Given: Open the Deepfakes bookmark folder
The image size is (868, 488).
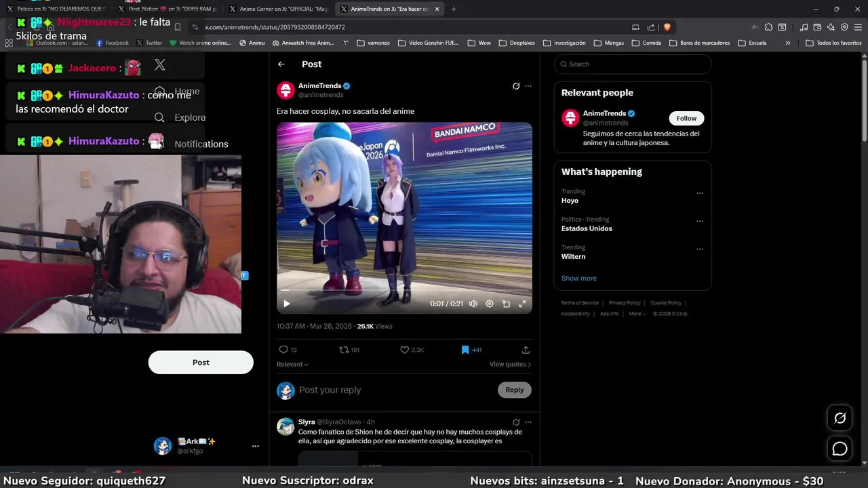Looking at the screenshot, I should (517, 43).
